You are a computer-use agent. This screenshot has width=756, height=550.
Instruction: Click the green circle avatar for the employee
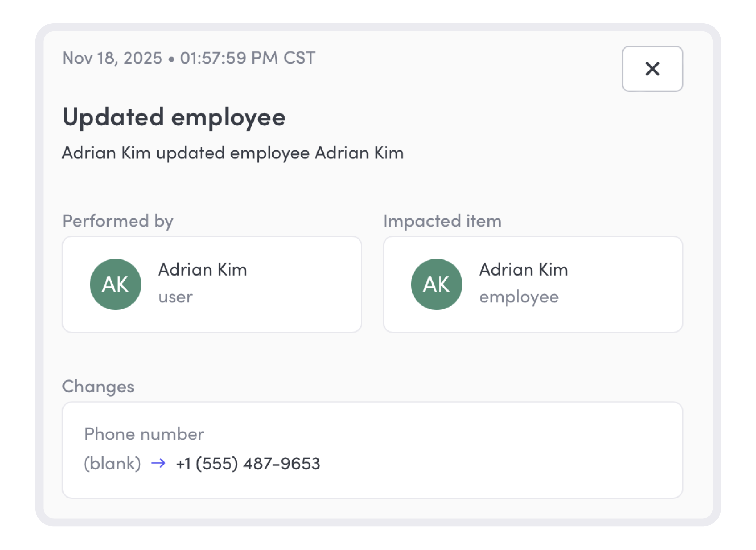point(436,284)
